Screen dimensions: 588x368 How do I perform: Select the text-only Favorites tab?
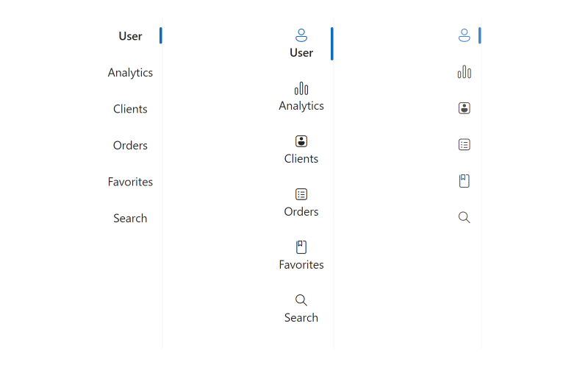click(x=130, y=182)
